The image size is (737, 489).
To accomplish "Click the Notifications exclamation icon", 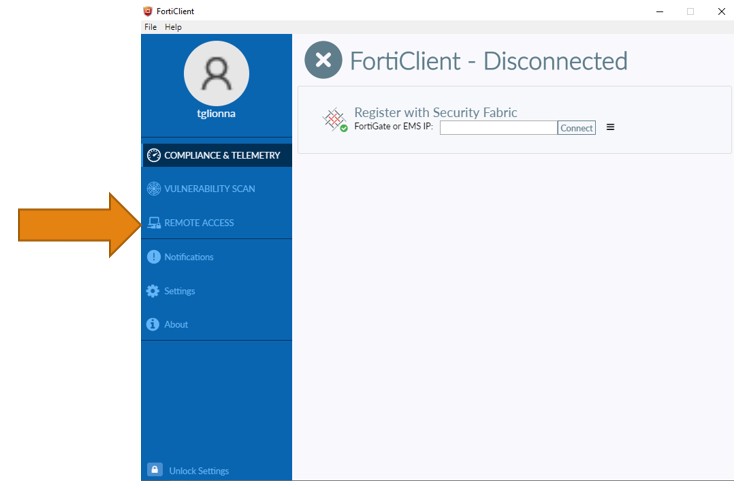I will (154, 257).
